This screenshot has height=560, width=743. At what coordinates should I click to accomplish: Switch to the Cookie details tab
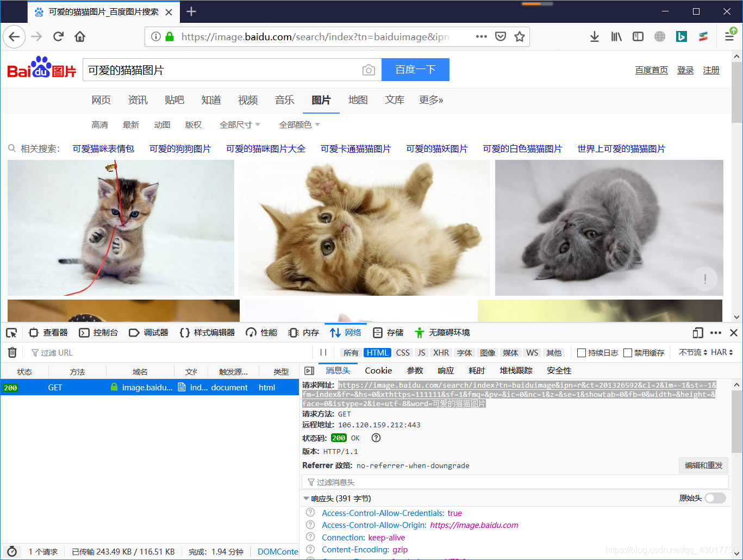[x=378, y=370]
